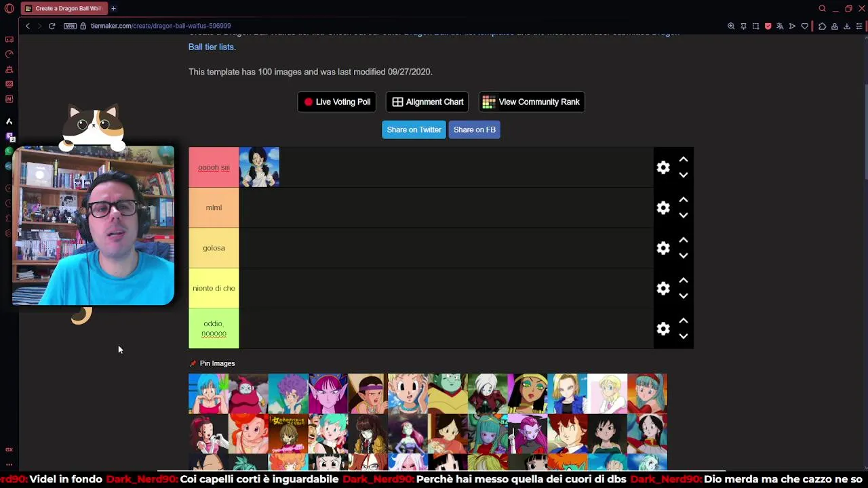The width and height of the screenshot is (868, 488).
Task: Toggle the Pin Images option
Action: click(x=212, y=363)
